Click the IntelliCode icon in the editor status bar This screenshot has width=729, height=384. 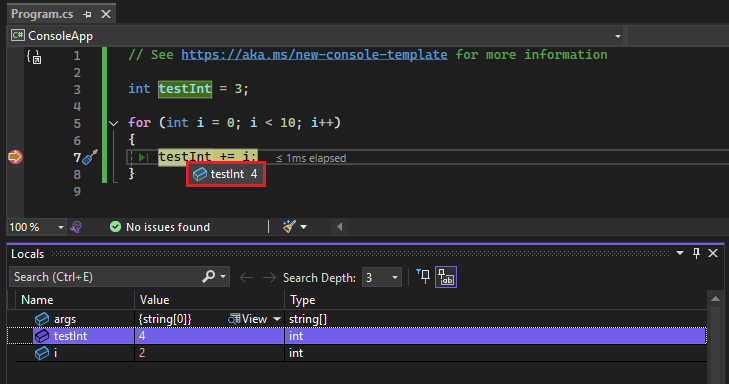[x=76, y=227]
